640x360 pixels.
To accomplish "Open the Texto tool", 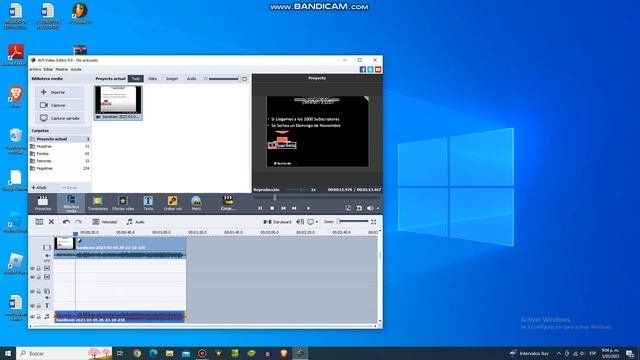I will pyautogui.click(x=148, y=203).
